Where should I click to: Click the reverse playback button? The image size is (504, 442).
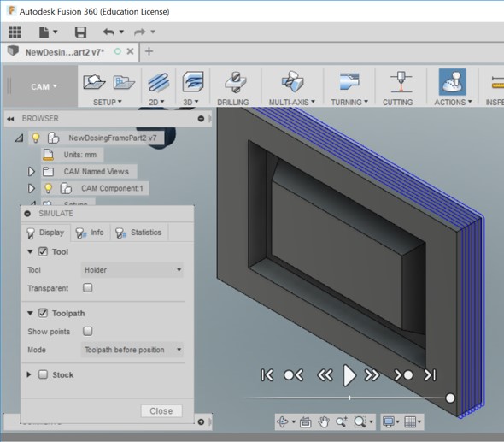[325, 375]
